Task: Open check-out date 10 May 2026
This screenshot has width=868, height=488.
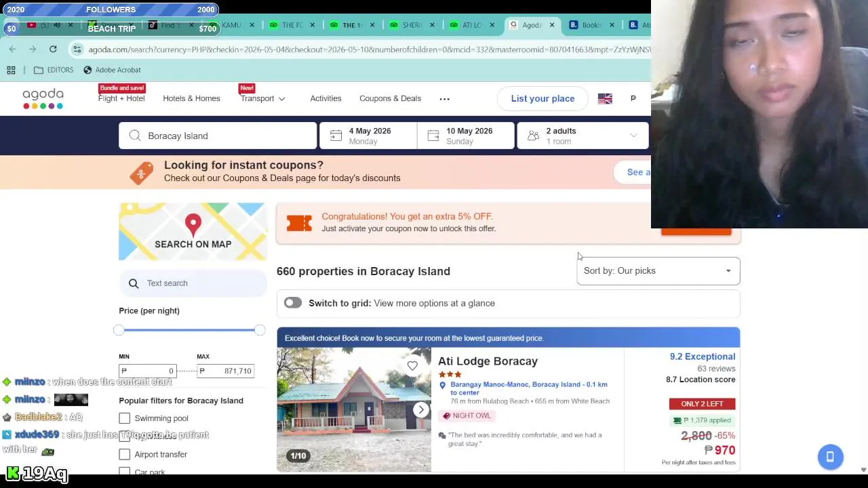Action: click(466, 136)
